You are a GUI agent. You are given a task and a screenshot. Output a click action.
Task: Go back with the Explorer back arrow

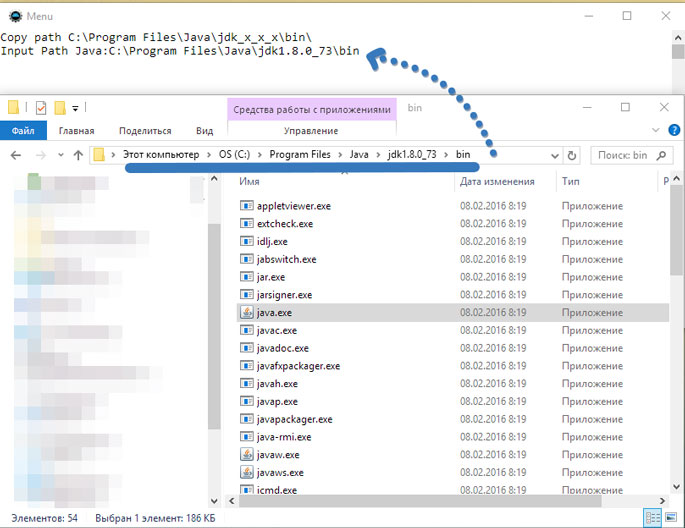[16, 155]
